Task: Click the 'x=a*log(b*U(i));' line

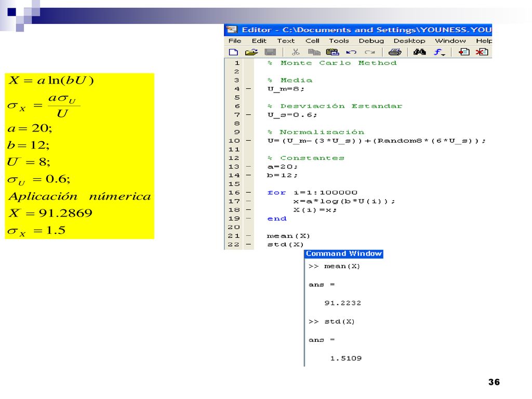Action: 344,202
